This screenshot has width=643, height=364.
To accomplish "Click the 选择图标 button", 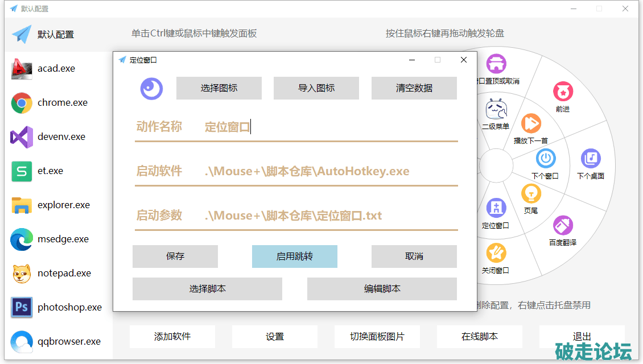I will click(219, 88).
